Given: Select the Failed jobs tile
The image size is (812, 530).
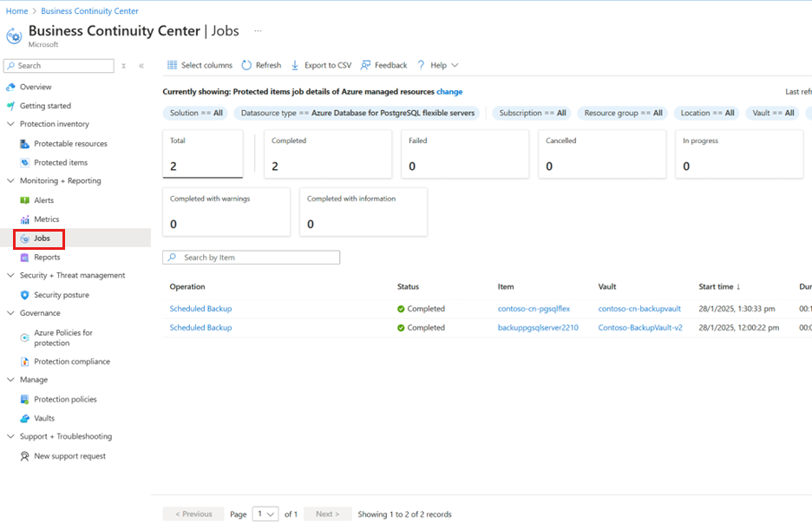Looking at the screenshot, I should [x=465, y=154].
